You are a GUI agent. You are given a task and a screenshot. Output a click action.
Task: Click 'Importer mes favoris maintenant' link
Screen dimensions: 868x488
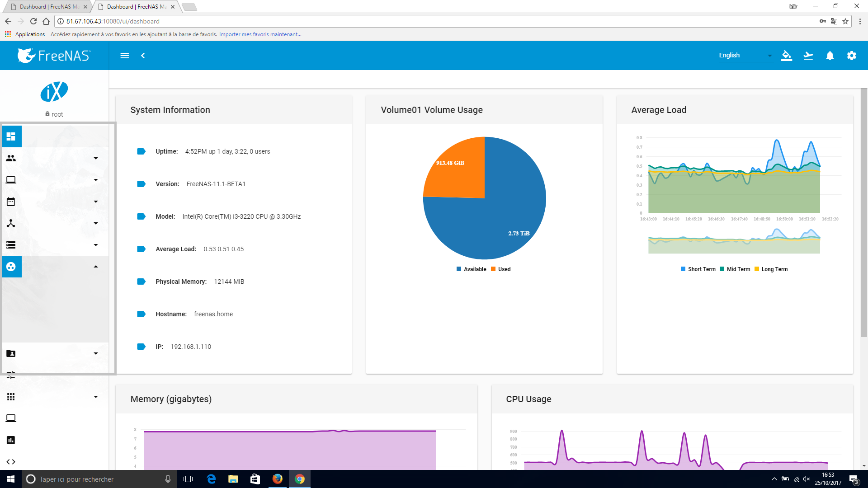(260, 34)
